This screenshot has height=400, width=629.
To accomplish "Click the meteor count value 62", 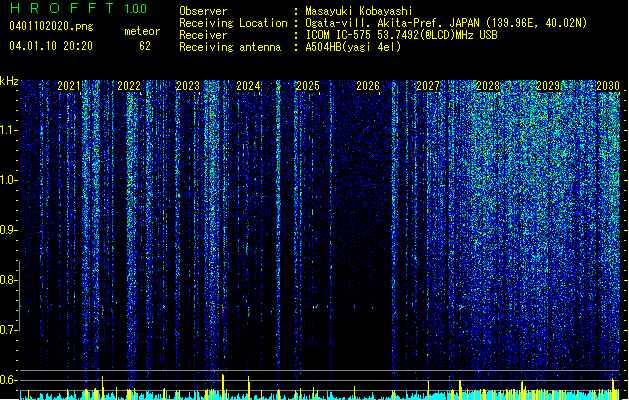I will click(x=145, y=46).
